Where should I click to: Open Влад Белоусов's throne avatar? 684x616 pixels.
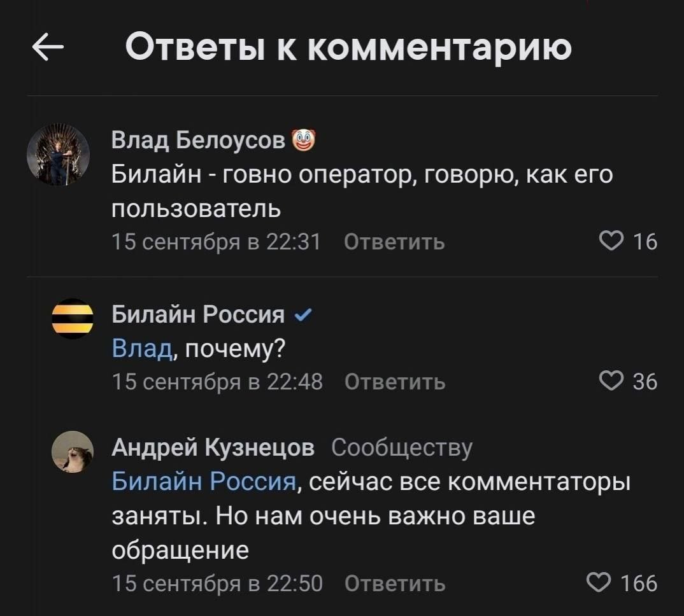pos(59,155)
